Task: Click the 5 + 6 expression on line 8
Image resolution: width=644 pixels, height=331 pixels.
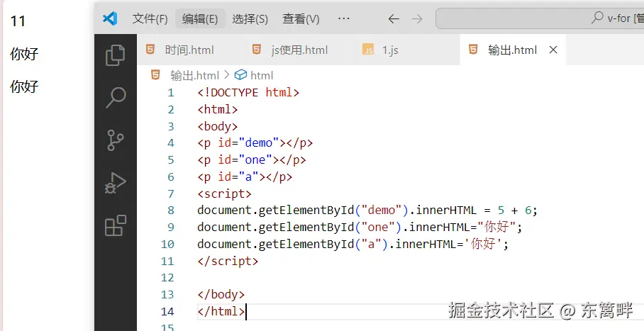Action: pos(515,211)
